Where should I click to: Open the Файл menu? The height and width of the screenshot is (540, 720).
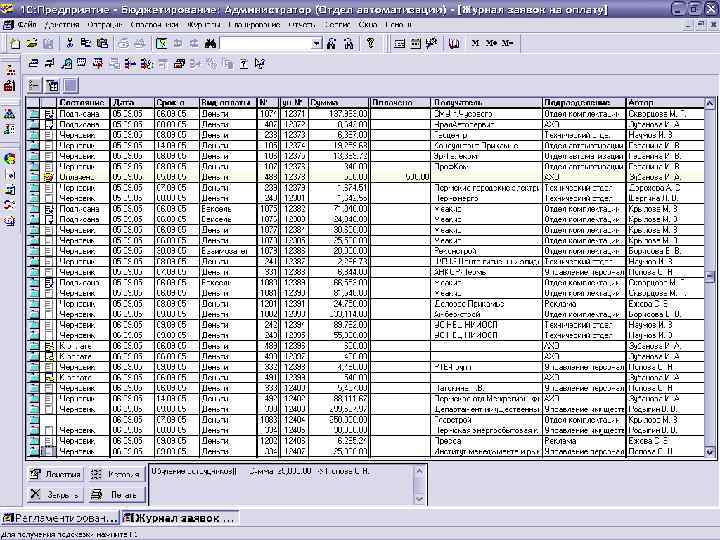[27, 25]
